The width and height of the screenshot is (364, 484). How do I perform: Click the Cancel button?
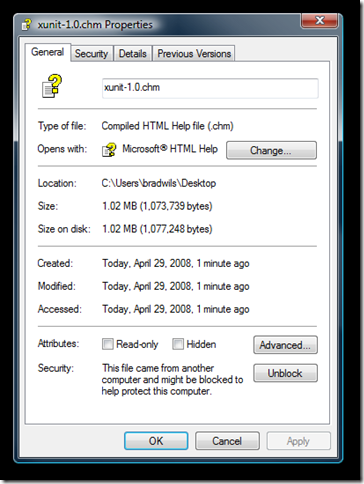pyautogui.click(x=227, y=441)
